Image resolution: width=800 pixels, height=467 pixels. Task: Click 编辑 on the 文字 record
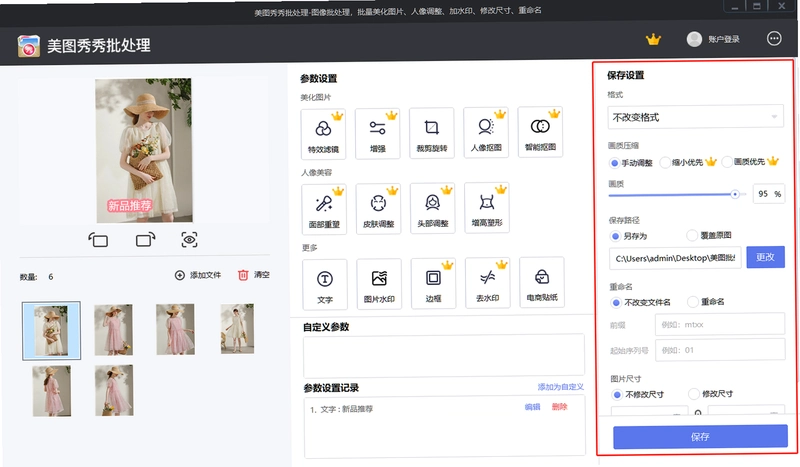tap(532, 407)
